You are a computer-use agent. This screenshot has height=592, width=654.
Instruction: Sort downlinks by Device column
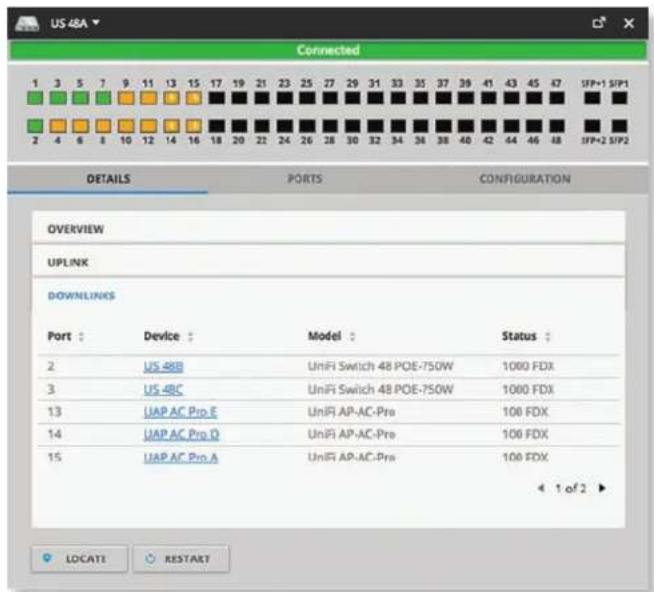tap(169, 336)
